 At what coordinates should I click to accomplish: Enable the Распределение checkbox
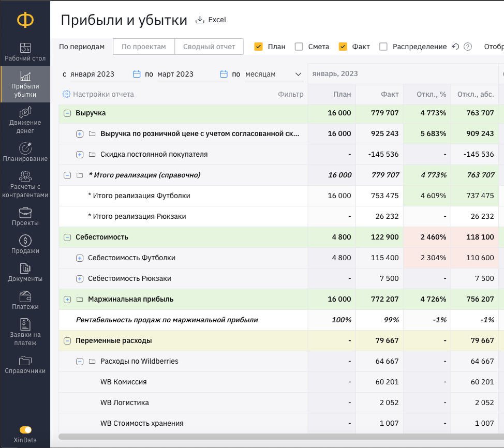383,47
